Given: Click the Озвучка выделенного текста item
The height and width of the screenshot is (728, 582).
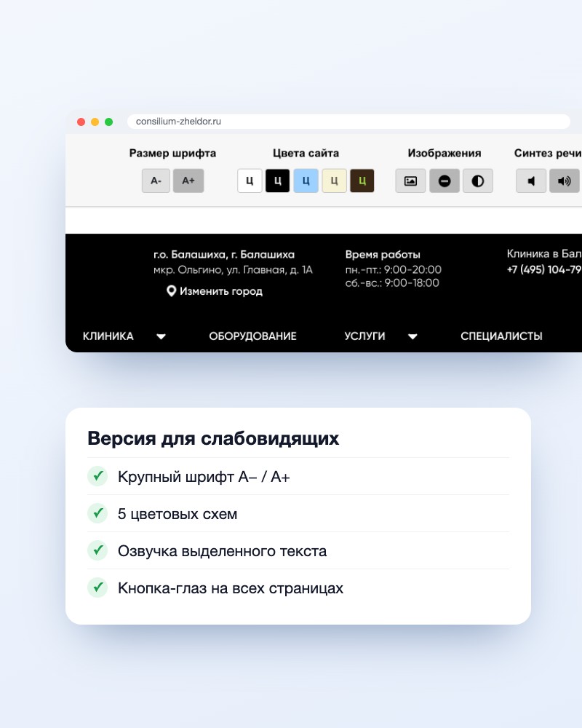Looking at the screenshot, I should pyautogui.click(x=222, y=551).
